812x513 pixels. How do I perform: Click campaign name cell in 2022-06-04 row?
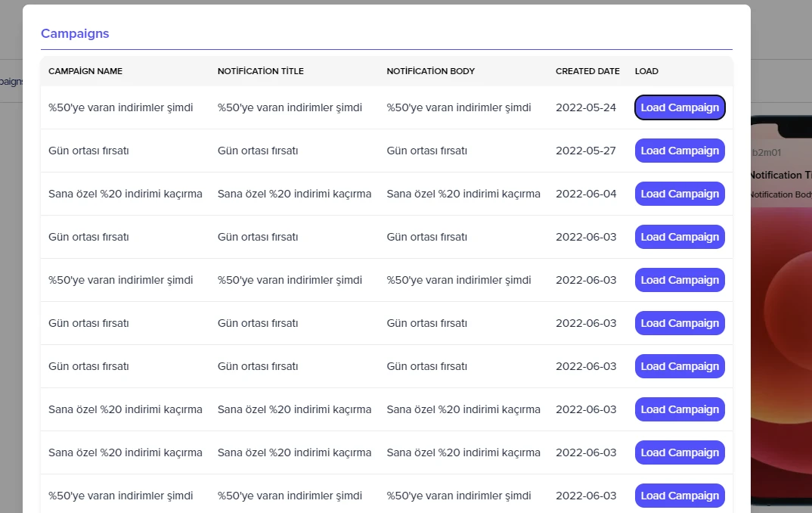point(126,194)
